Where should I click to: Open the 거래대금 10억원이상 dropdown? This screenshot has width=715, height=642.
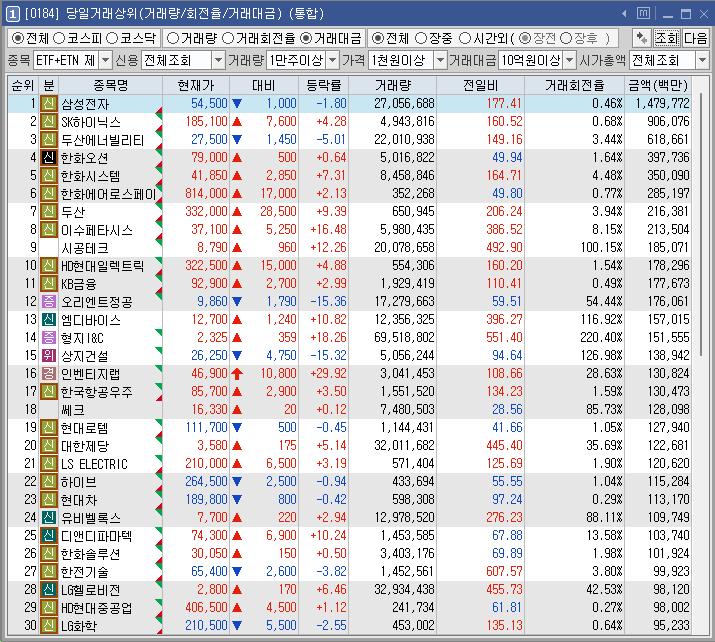(x=570, y=60)
